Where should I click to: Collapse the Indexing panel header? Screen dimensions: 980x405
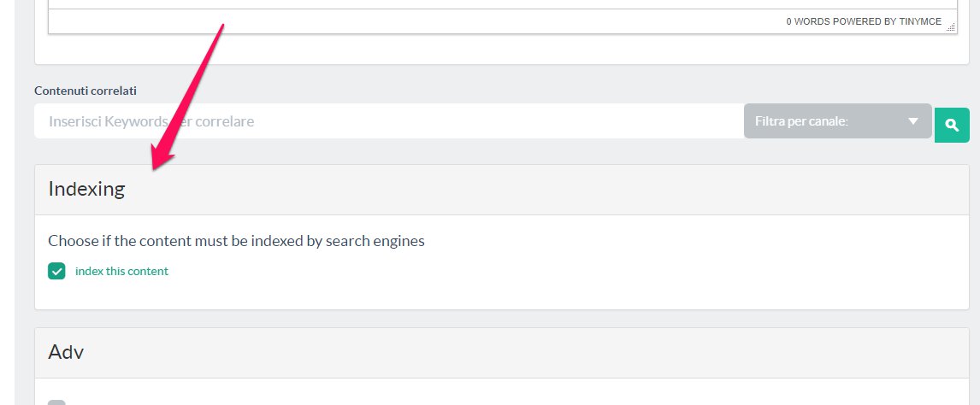click(501, 190)
